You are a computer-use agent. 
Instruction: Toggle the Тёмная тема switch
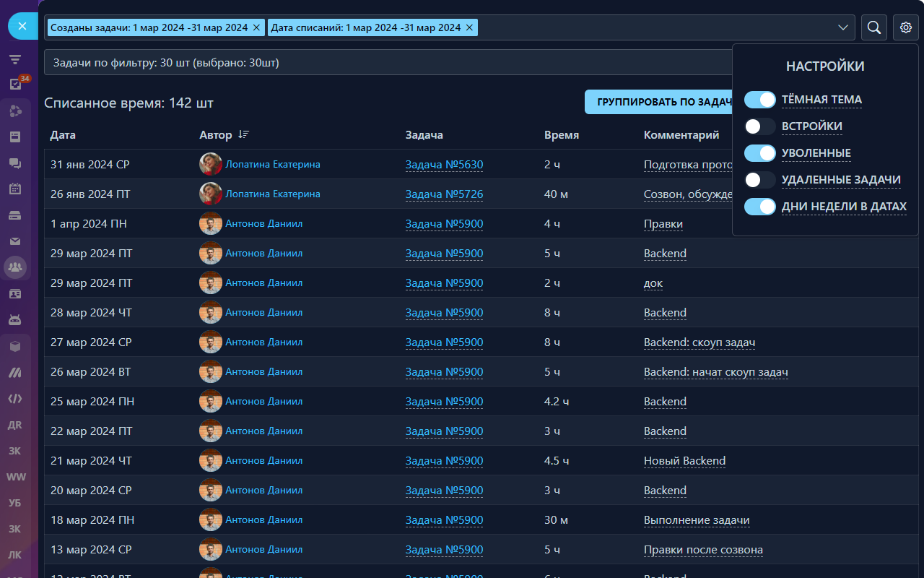[x=760, y=100]
